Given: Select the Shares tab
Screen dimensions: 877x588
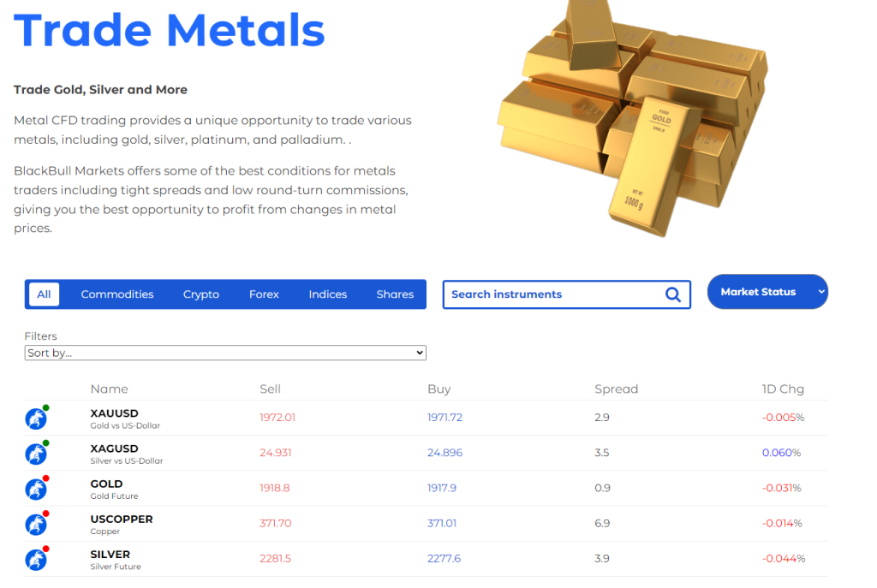Looking at the screenshot, I should 395,294.
